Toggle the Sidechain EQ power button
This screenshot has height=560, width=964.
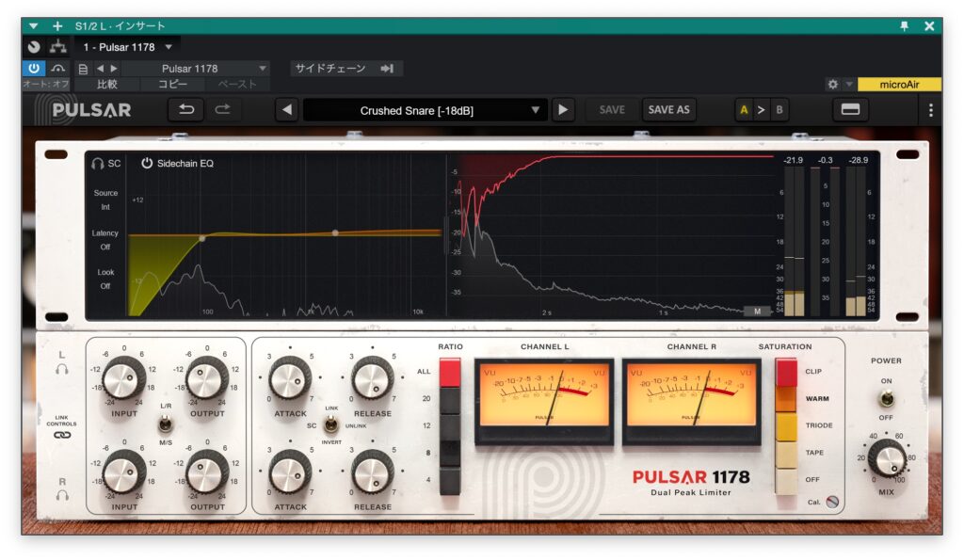(x=147, y=164)
